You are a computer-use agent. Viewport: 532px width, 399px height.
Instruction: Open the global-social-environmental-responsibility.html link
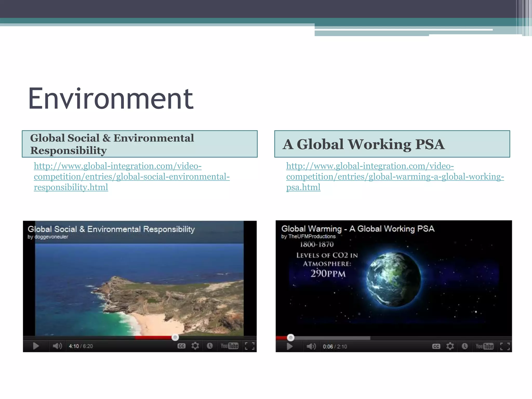coord(132,177)
